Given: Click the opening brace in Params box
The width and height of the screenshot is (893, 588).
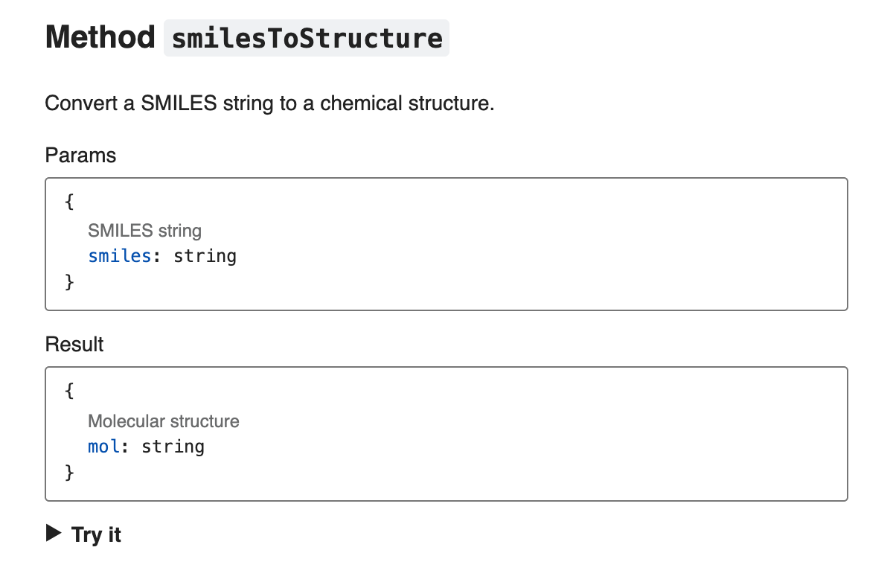Looking at the screenshot, I should [x=70, y=201].
